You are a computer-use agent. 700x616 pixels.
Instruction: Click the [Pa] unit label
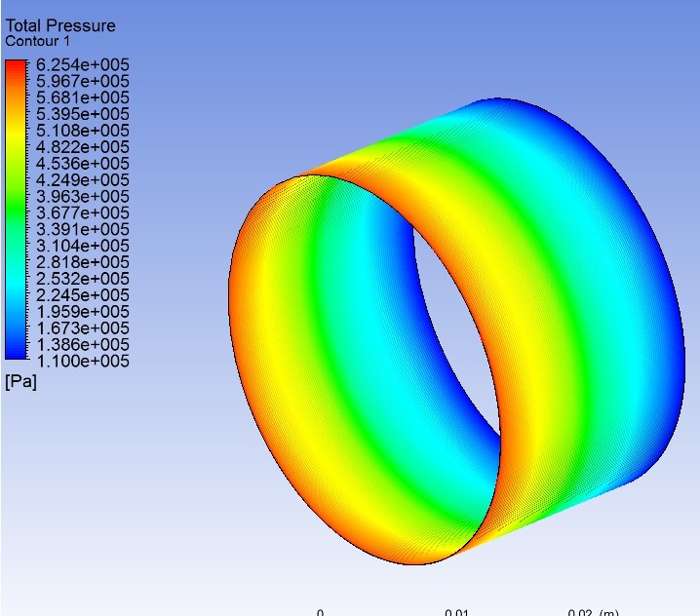click(21, 382)
